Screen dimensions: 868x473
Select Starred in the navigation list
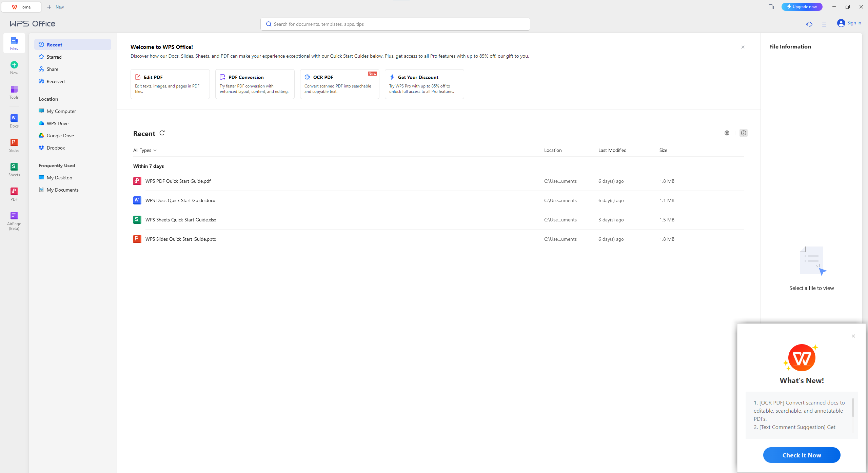click(x=54, y=57)
